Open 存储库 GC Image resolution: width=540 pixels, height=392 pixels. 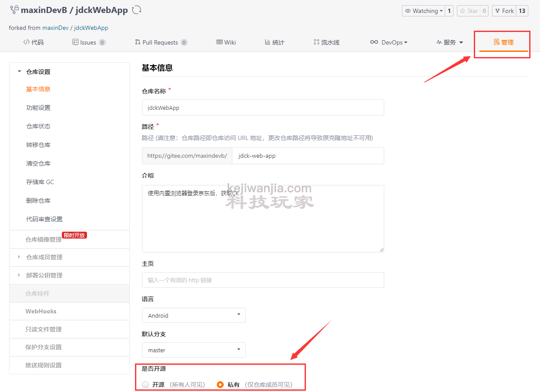click(40, 182)
